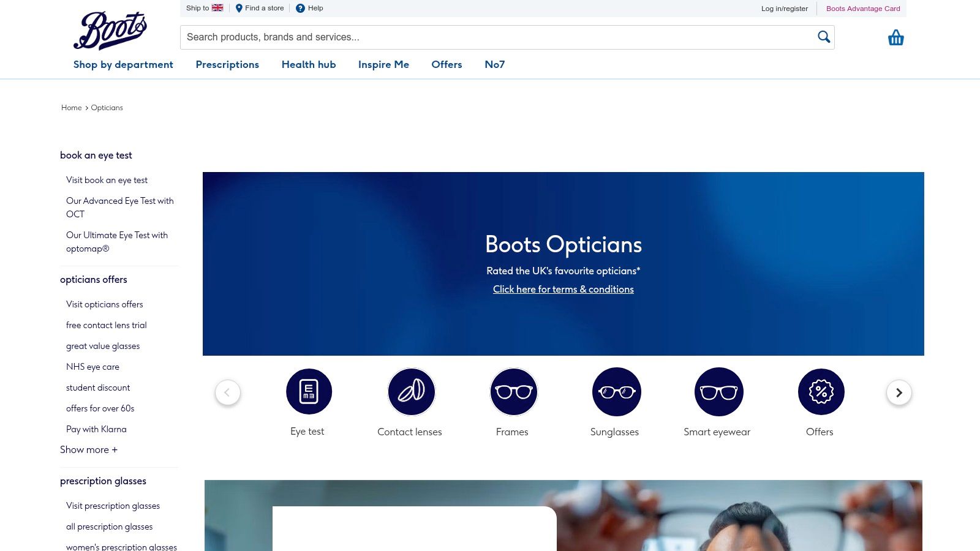Click Find a store
The width and height of the screenshot is (980, 551).
(x=260, y=8)
